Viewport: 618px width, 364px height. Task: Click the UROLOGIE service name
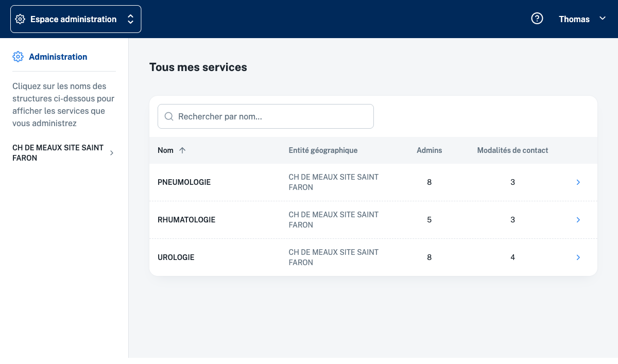coord(176,257)
